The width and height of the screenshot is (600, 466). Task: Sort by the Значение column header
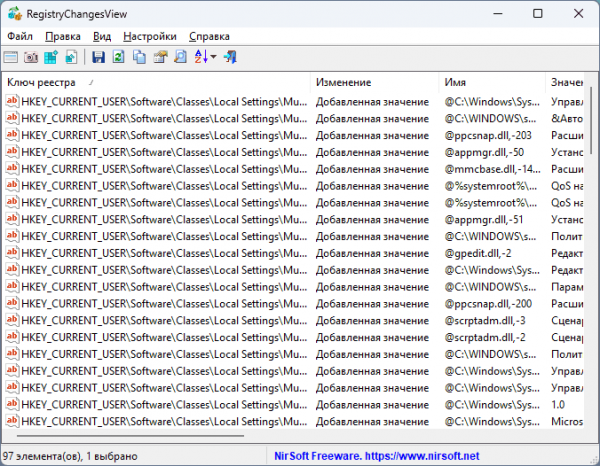tap(565, 83)
